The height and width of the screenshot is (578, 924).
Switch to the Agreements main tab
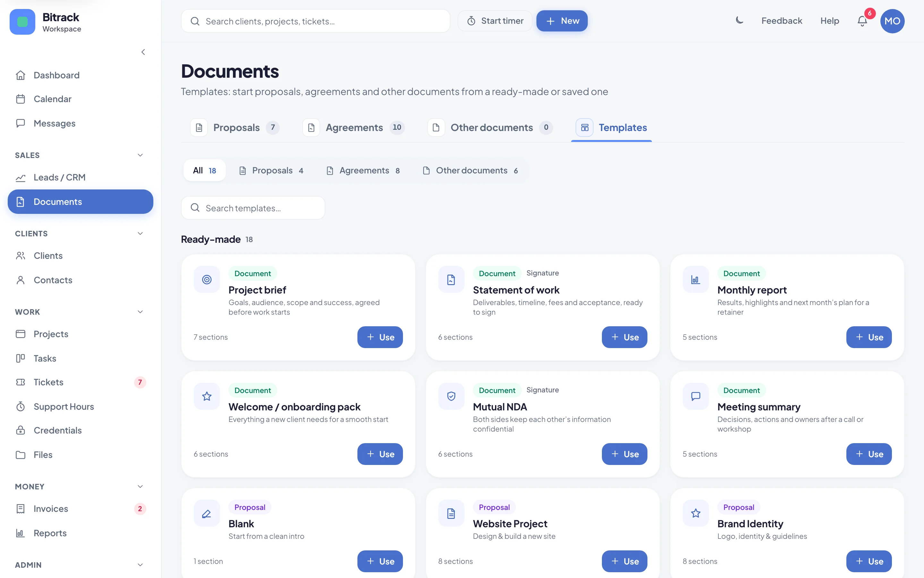(x=354, y=128)
